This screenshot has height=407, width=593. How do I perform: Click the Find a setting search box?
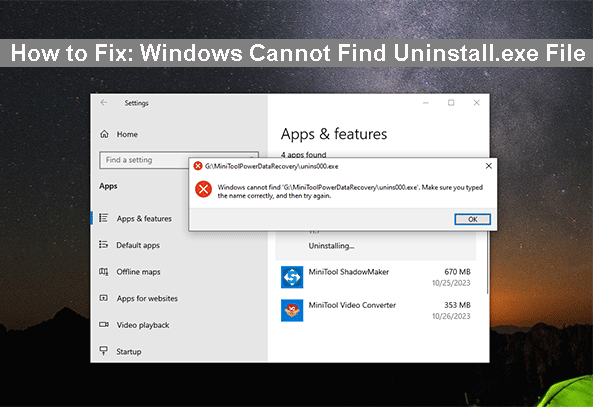pyautogui.click(x=144, y=160)
